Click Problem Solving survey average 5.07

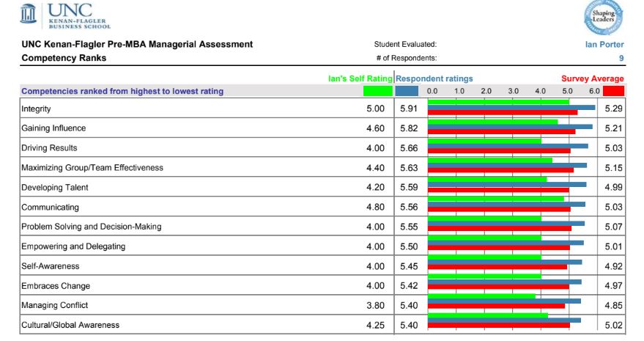tap(614, 227)
